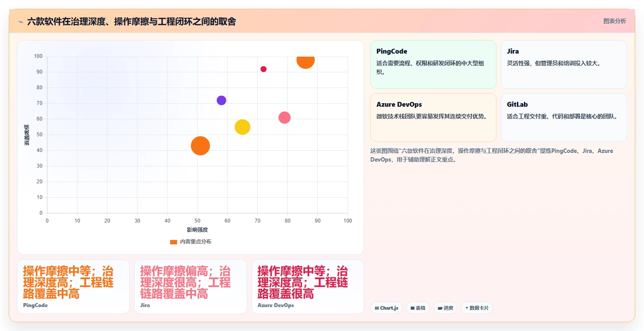
Task: Click the 影响强度 x-axis title
Action: pyautogui.click(x=198, y=230)
